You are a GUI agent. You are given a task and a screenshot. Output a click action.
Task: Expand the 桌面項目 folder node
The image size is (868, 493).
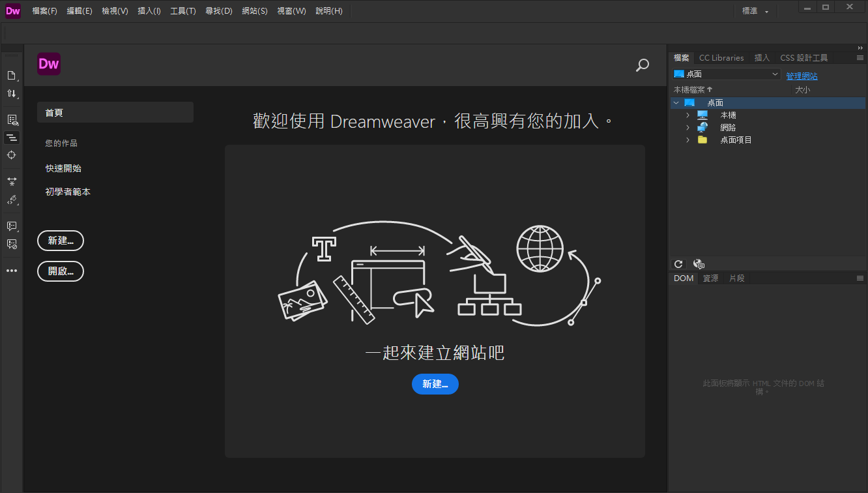[x=687, y=140]
